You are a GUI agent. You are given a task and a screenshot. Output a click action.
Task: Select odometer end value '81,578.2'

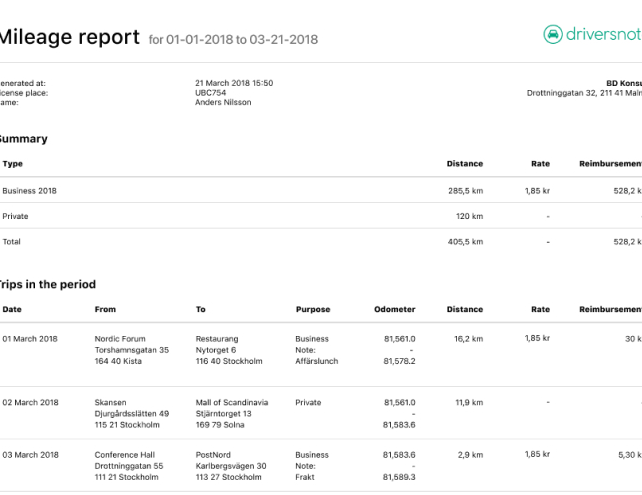pos(399,361)
